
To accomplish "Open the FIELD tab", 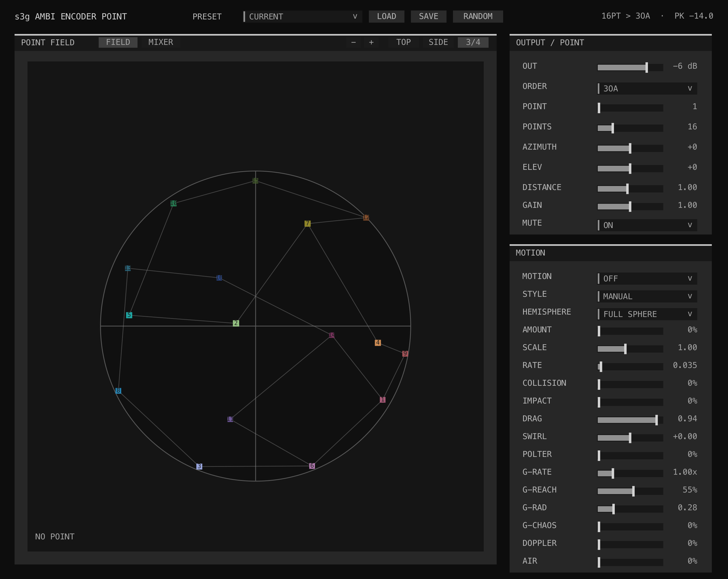I will click(x=118, y=42).
